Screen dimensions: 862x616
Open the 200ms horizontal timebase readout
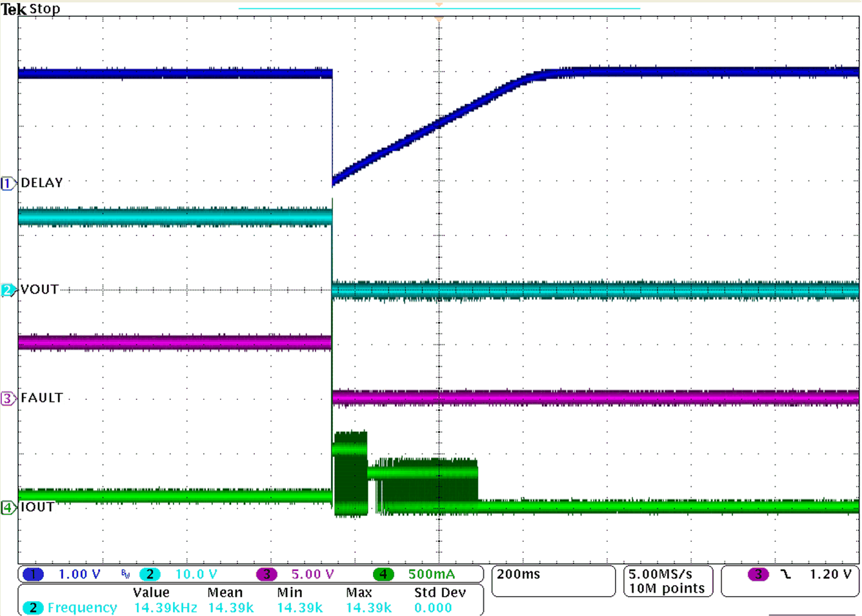[x=519, y=574]
